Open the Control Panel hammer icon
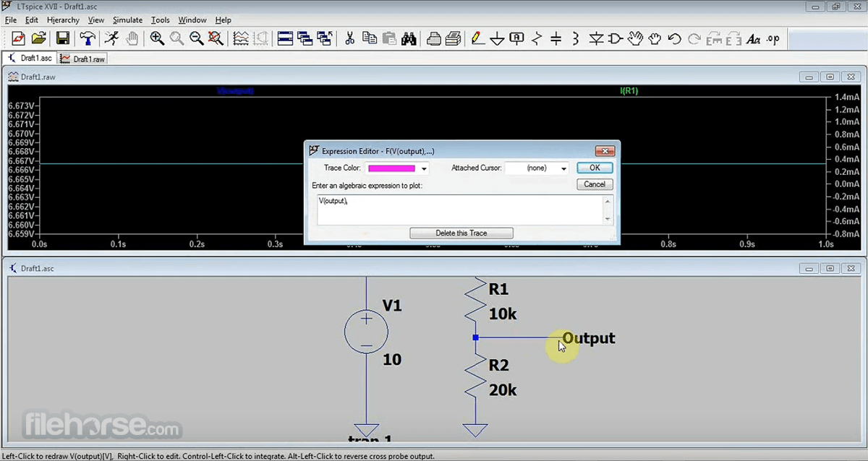Image resolution: width=868 pixels, height=461 pixels. [88, 38]
